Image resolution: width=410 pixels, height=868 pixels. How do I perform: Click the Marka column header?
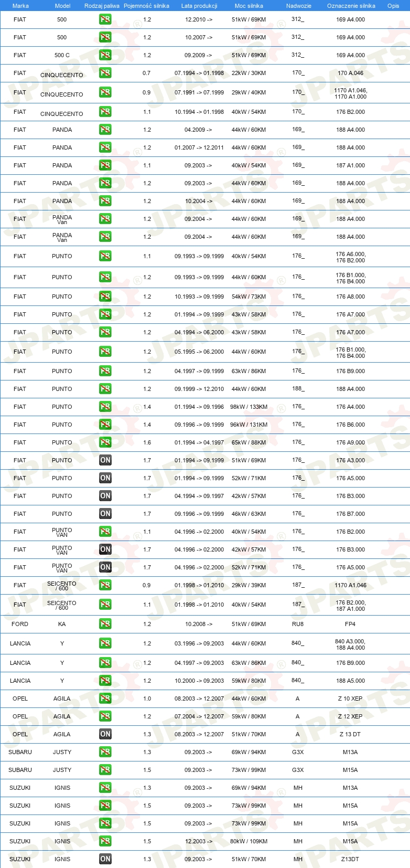20,6
